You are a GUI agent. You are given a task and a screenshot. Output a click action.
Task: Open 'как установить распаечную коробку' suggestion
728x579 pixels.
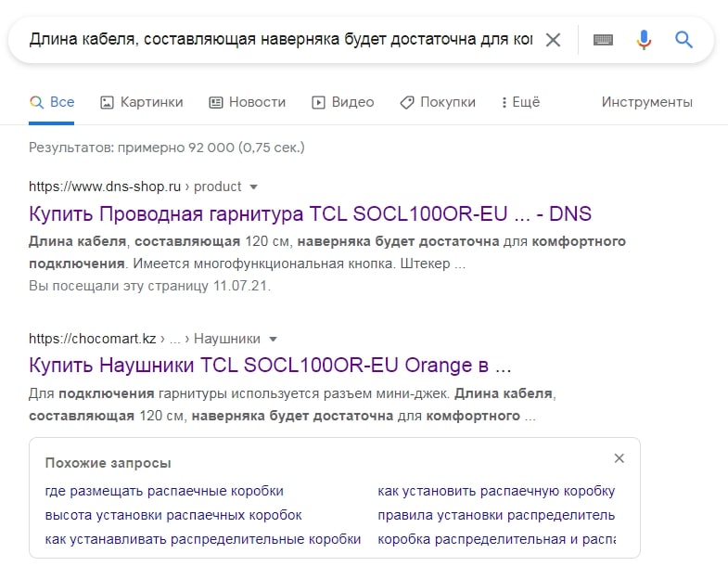click(x=496, y=491)
